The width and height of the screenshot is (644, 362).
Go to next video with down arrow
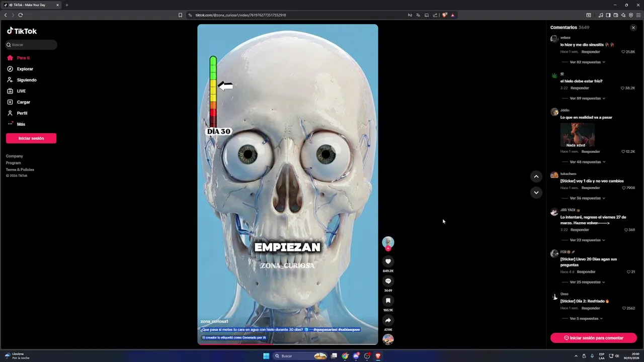[536, 193]
